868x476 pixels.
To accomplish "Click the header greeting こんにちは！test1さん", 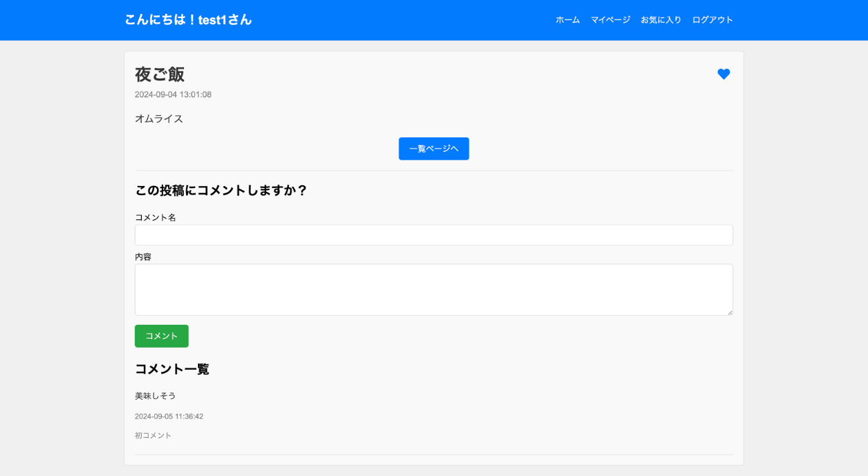I will (188, 20).
